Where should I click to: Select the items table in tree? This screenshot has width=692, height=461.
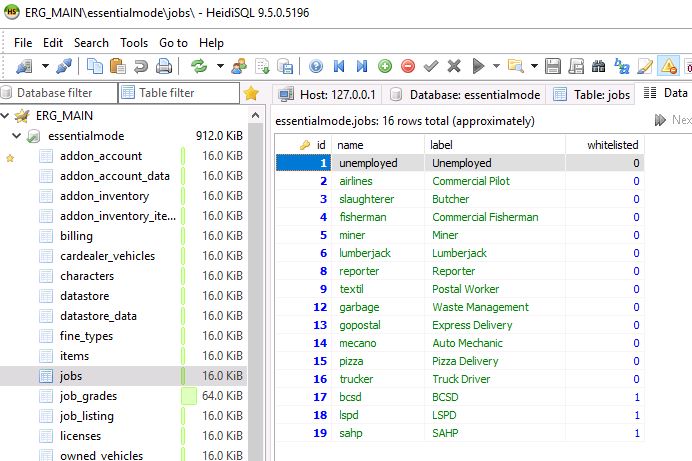pos(74,356)
